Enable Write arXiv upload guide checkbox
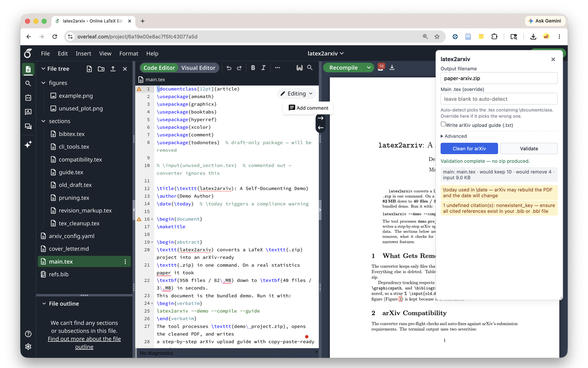 tap(443, 124)
